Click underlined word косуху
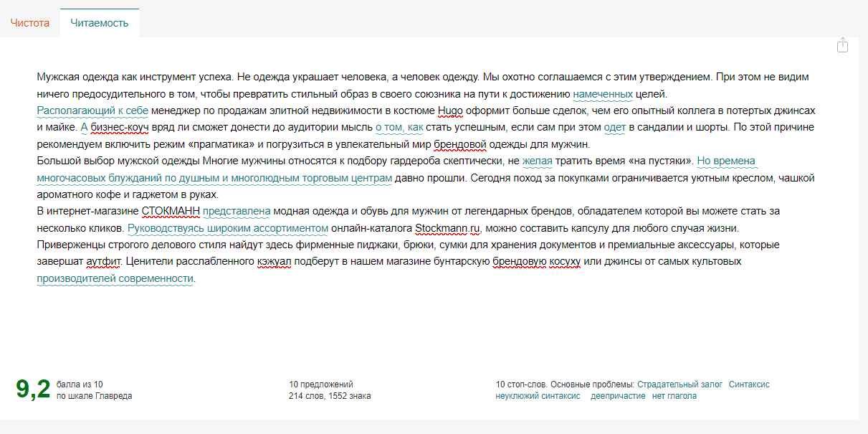The width and height of the screenshot is (868, 434). pos(564,261)
